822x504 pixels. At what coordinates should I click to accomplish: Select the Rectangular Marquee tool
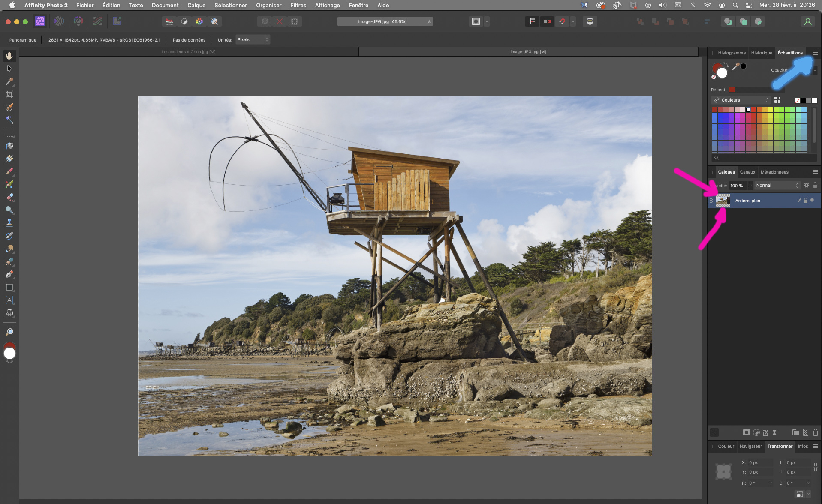click(x=9, y=133)
